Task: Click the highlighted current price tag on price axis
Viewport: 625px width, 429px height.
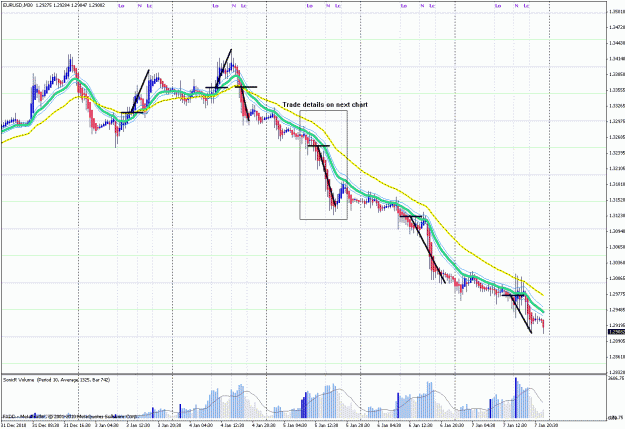Action: pyautogui.click(x=616, y=332)
